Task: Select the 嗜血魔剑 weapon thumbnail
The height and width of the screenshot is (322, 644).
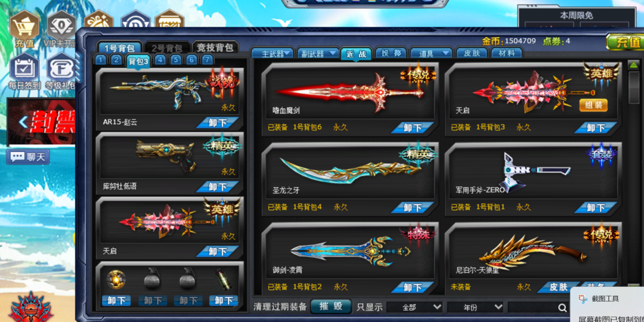Action: tap(349, 92)
